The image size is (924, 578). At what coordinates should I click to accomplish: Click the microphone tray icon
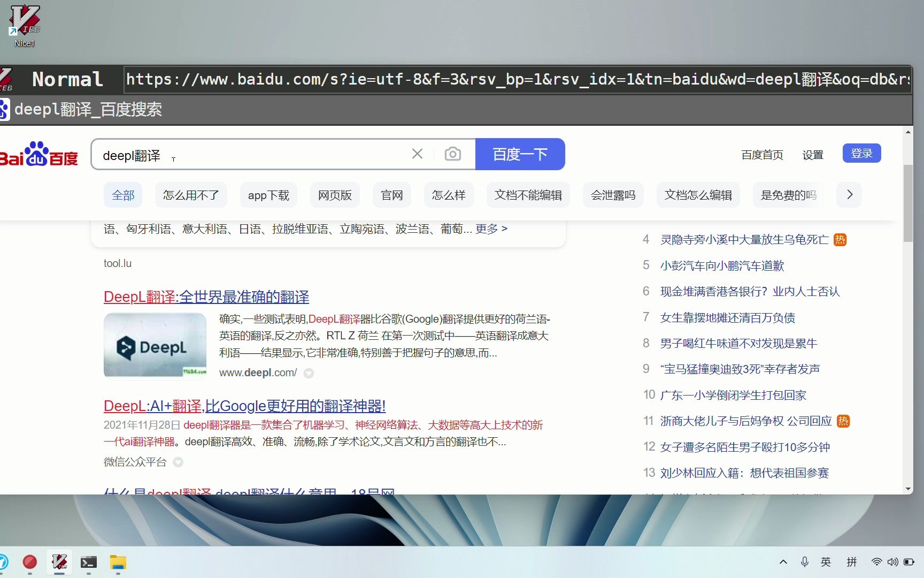point(804,562)
